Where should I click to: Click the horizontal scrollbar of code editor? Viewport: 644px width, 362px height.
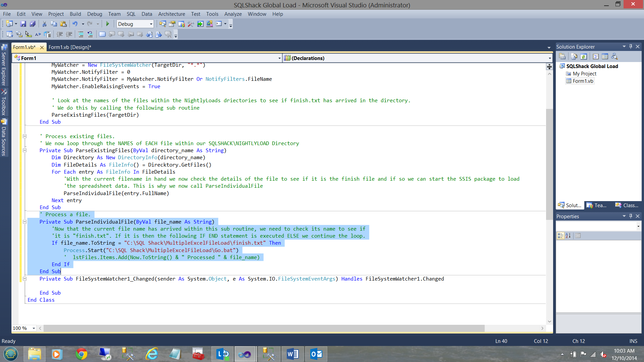(x=264, y=328)
